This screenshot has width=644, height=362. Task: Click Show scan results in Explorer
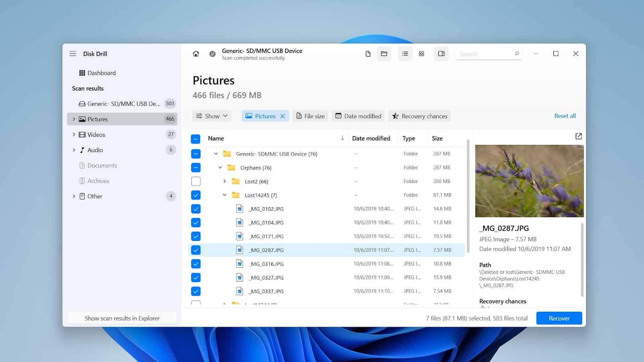coord(122,318)
